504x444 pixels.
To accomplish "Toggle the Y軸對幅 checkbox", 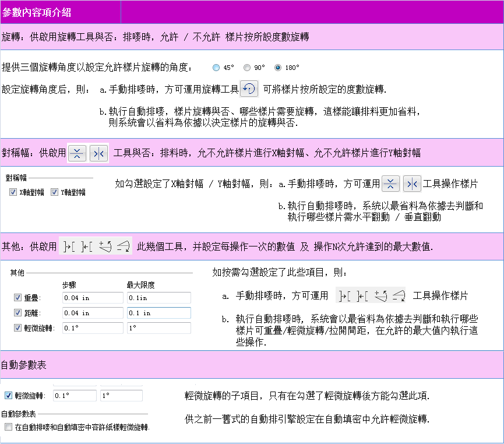I will point(55,192).
